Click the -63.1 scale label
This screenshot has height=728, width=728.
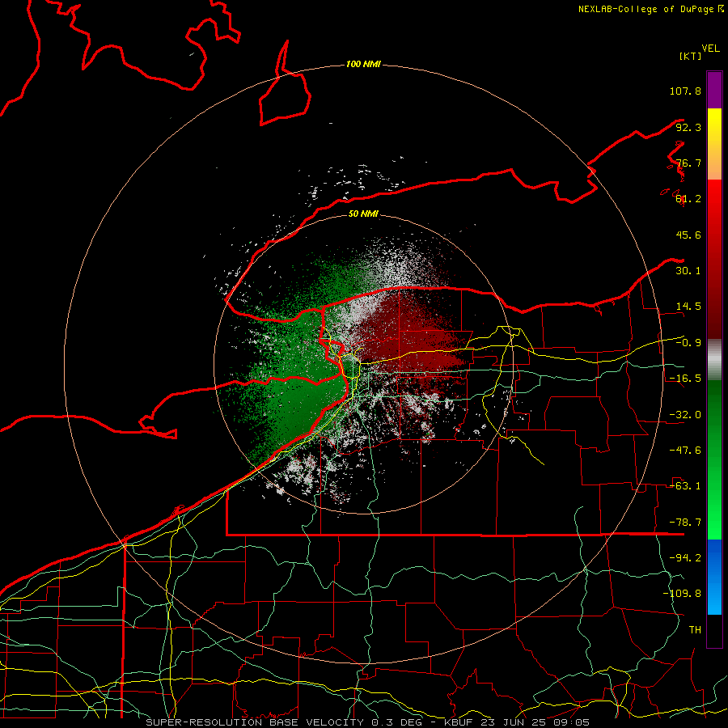(685, 486)
